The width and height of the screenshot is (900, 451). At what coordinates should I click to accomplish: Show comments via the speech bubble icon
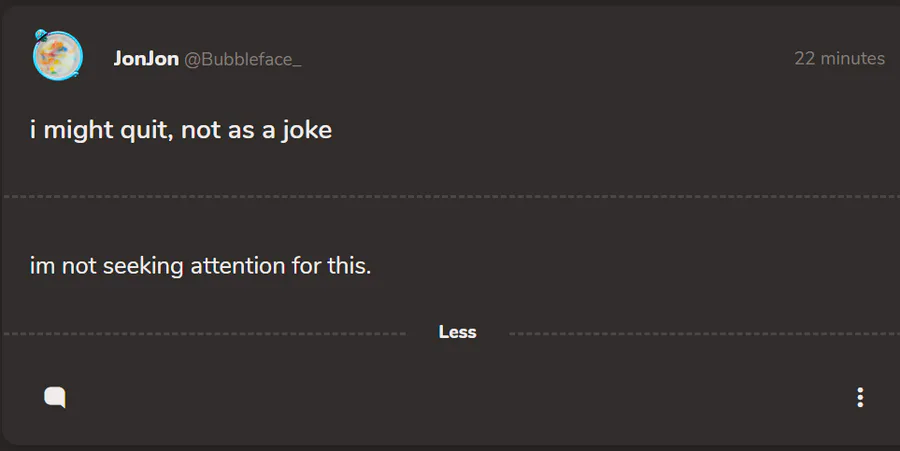[55, 397]
